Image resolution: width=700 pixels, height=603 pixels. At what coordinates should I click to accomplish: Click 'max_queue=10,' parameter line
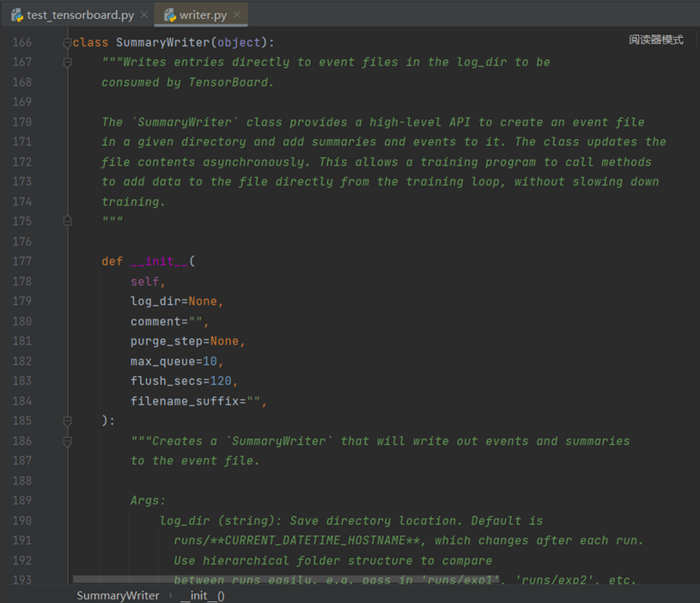(177, 361)
